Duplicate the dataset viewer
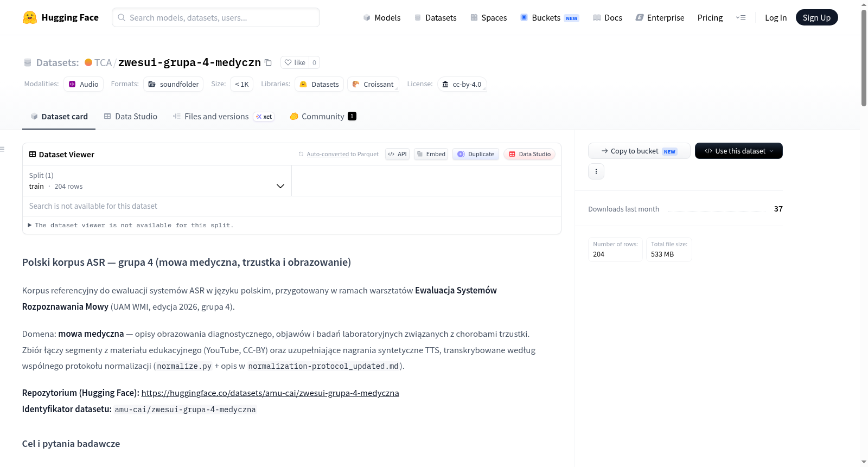The image size is (868, 467). [x=476, y=154]
